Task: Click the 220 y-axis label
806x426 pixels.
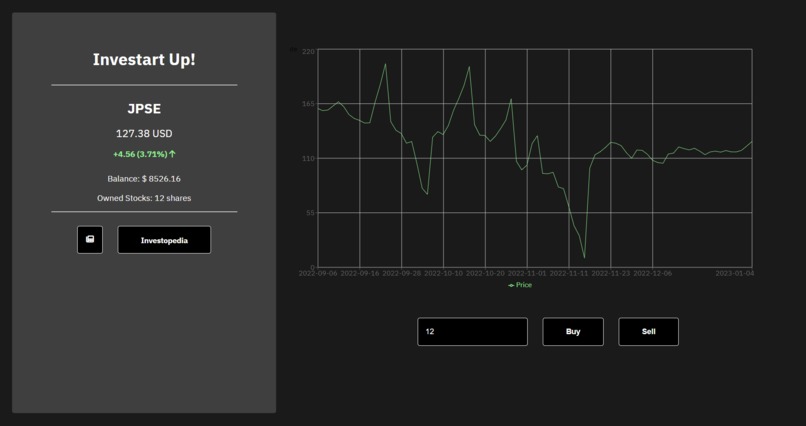Action: click(308, 52)
